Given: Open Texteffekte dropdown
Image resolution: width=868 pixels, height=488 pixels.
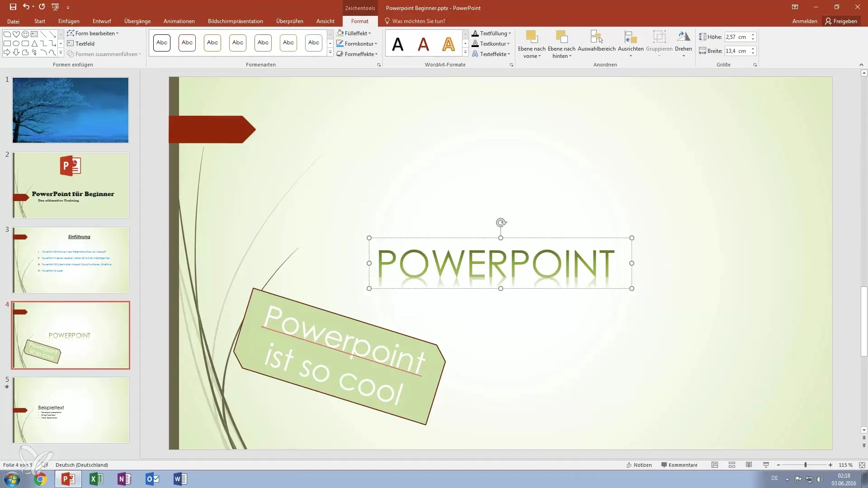Looking at the screenshot, I should point(491,54).
